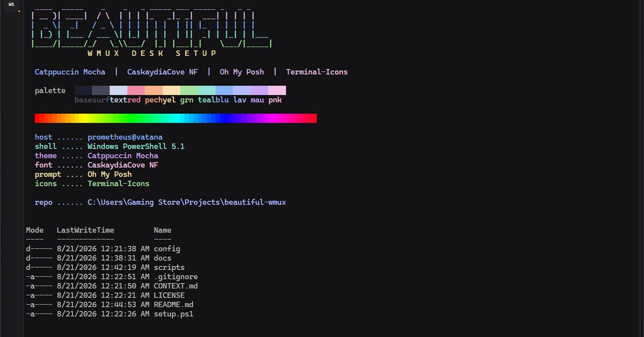Click the 'LICENSE' file name
Image resolution: width=644 pixels, height=337 pixels.
click(169, 295)
